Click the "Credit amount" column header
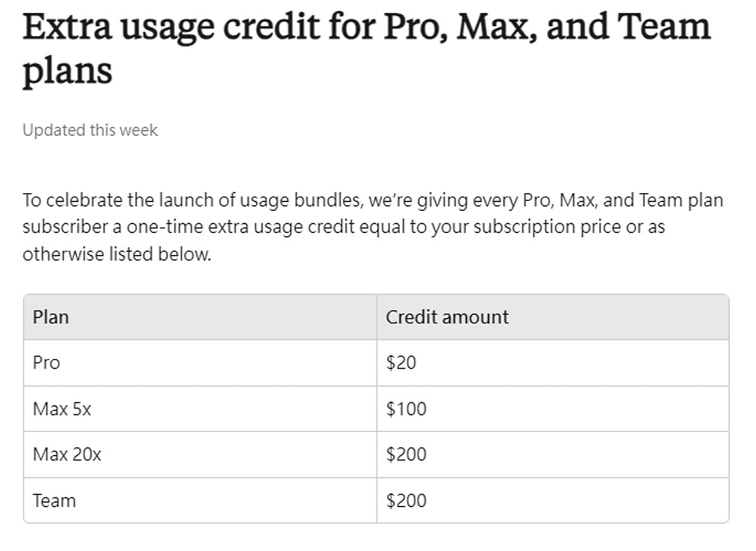Viewport: 756px width, 551px height. (447, 316)
